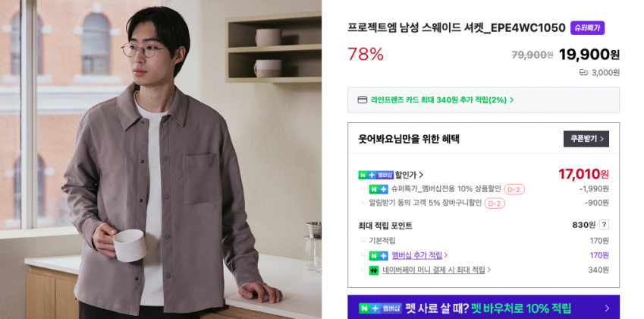Click the Naver Pay N icon
The width and height of the screenshot is (644, 319).
point(374,270)
